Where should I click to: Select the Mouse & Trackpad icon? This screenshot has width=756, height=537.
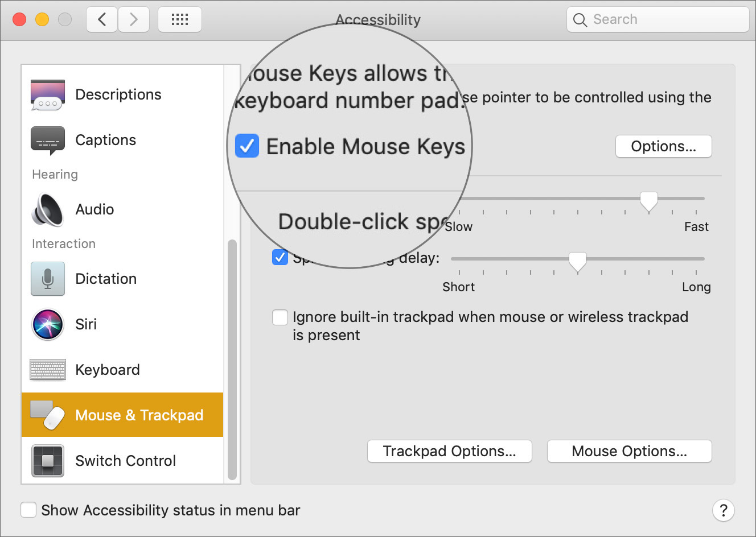[47, 415]
